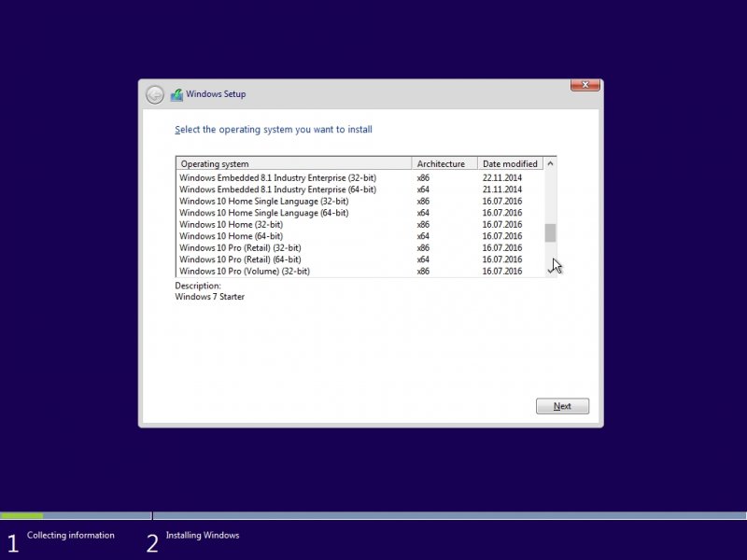Click the scrollbar thumb of the OS list
Image resolution: width=747 pixels, height=560 pixels.
pos(550,232)
